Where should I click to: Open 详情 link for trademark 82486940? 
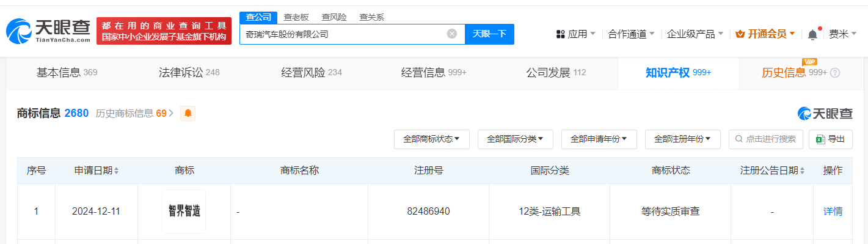click(833, 212)
